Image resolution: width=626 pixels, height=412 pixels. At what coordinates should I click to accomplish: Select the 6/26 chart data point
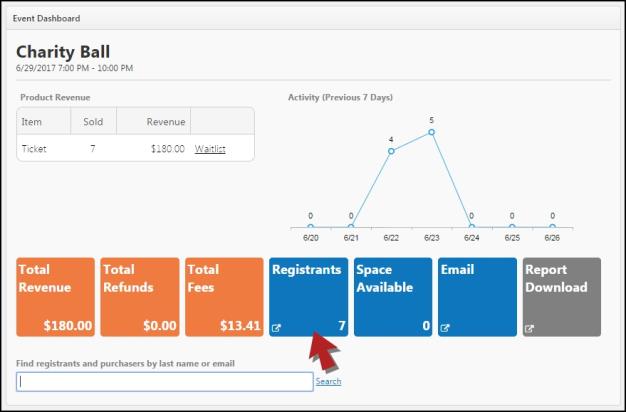click(x=552, y=227)
